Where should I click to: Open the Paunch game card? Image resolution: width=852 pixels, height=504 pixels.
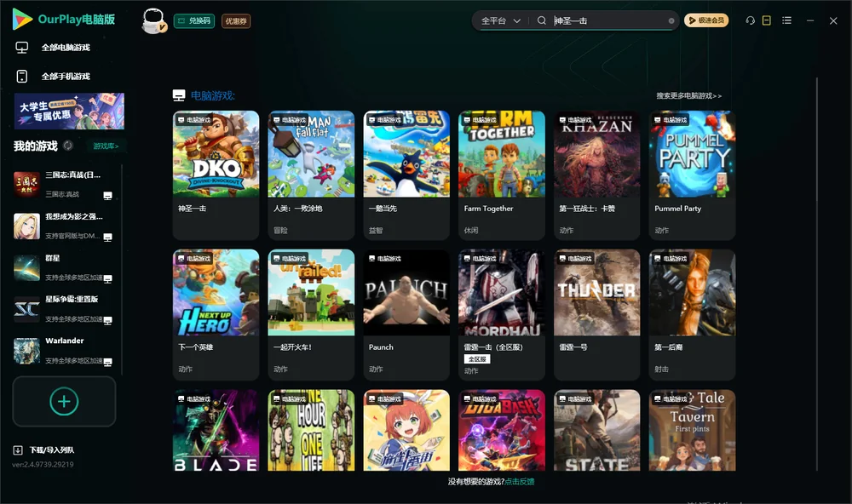(406, 314)
